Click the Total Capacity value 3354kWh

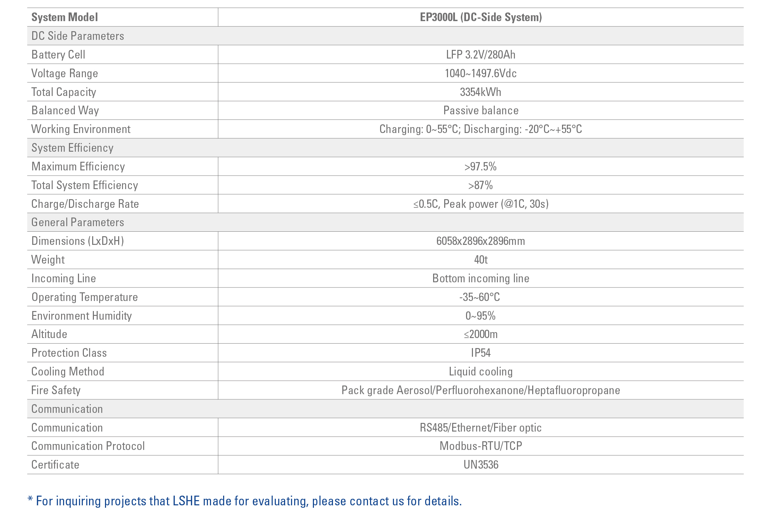coord(481,92)
